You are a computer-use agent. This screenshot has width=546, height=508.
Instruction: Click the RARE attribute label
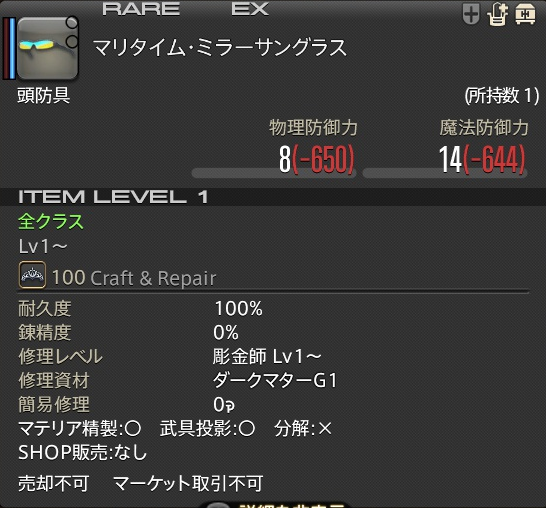click(141, 9)
